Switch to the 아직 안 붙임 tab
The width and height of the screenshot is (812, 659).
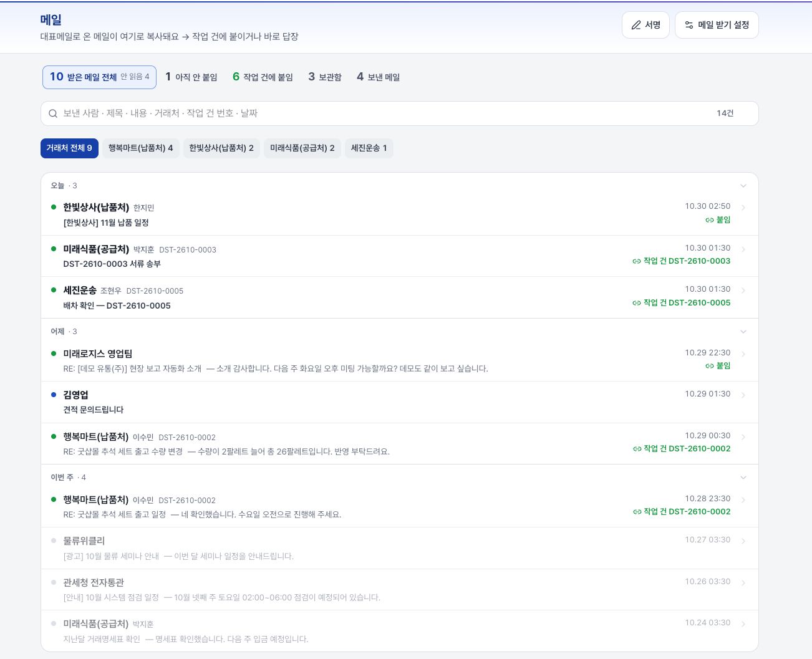[191, 77]
